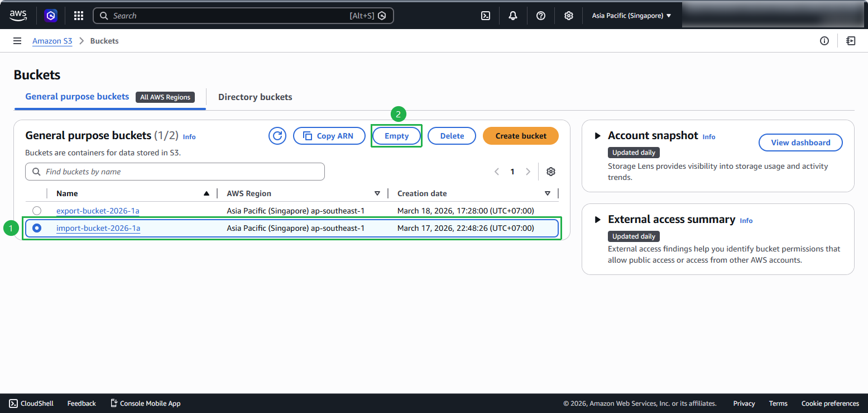Click the Empty button
The height and width of the screenshot is (413, 868).
coord(397,136)
